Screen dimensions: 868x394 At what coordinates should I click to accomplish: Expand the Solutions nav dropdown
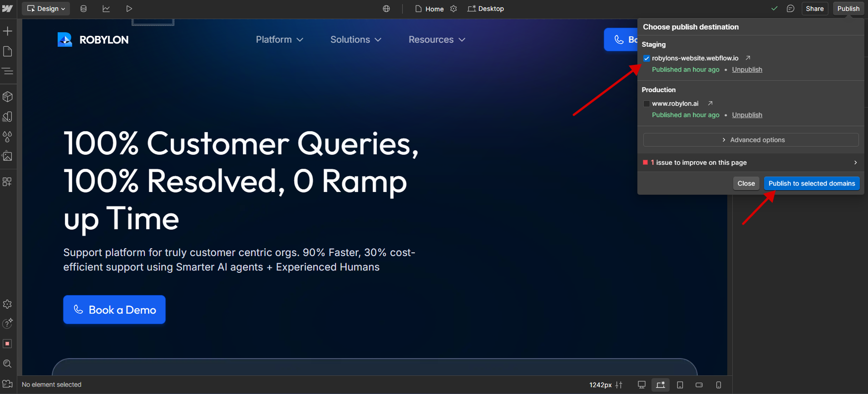355,39
